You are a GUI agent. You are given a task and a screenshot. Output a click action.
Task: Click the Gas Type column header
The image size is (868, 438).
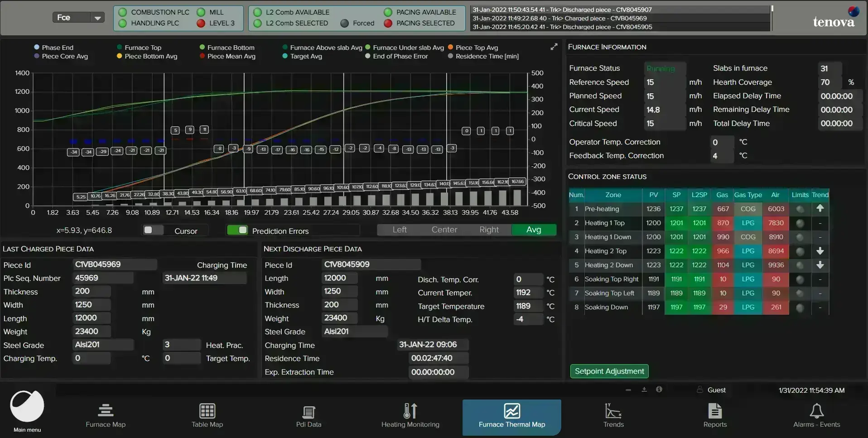coord(748,195)
